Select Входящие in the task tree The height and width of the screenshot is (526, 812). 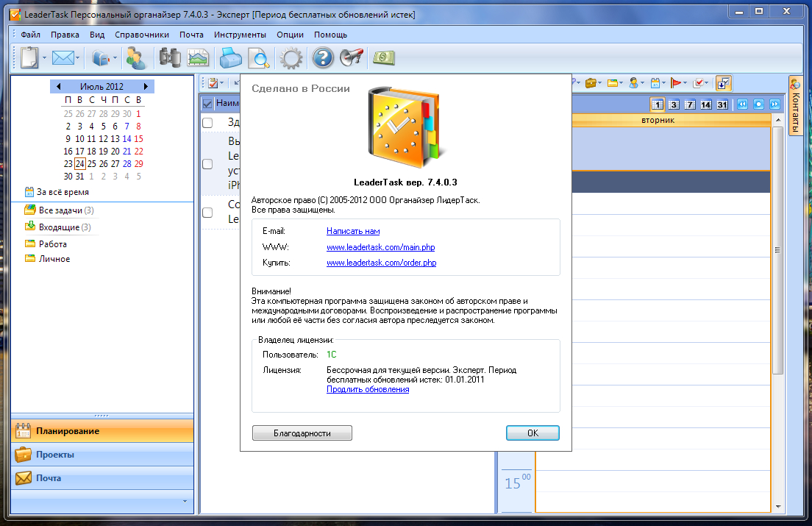coord(58,227)
